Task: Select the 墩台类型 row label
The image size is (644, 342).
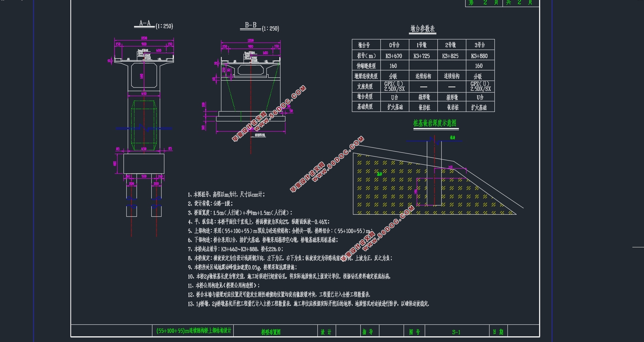Action: tap(365, 96)
